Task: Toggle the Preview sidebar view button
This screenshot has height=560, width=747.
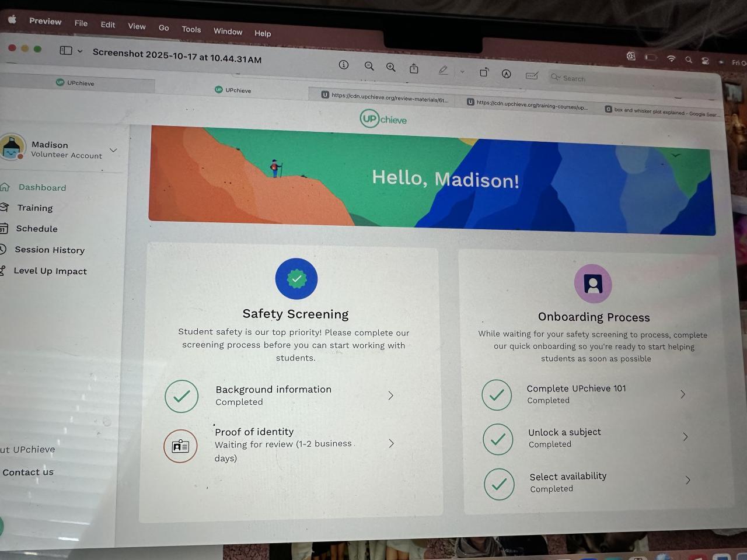Action: pos(66,51)
